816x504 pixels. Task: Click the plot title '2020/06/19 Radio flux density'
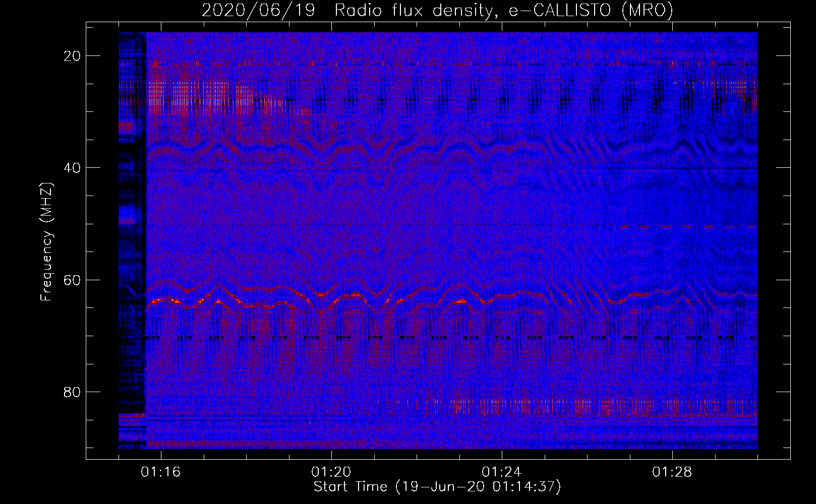pyautogui.click(x=437, y=10)
